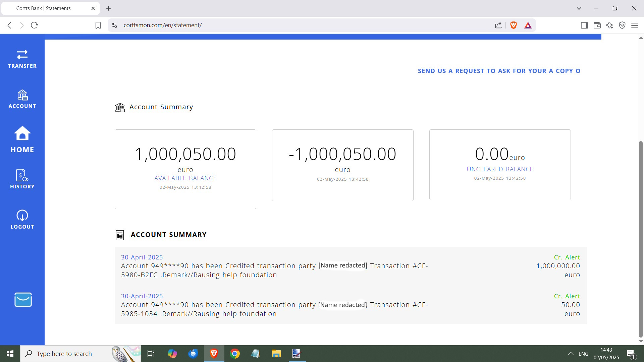Open the Brave Wallet icon
This screenshot has height=362, width=644.
(597, 25)
